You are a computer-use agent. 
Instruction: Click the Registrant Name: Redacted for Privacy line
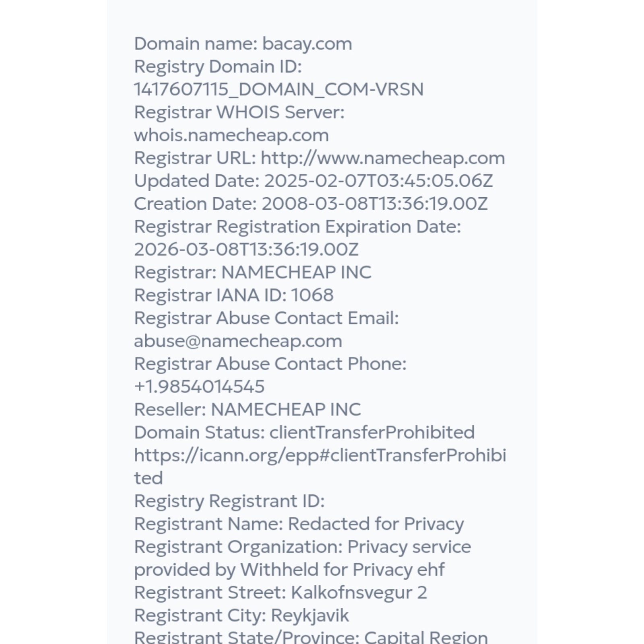pos(299,524)
